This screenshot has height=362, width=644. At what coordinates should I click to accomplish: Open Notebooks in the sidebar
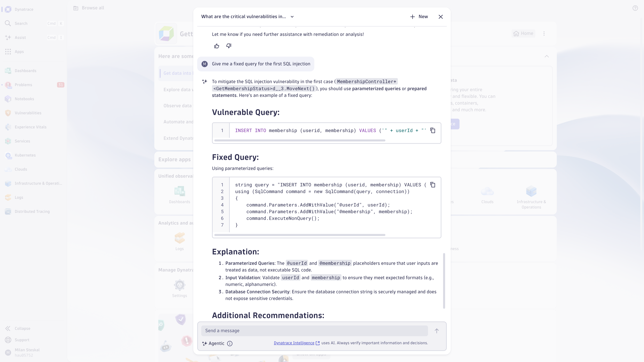(x=24, y=99)
